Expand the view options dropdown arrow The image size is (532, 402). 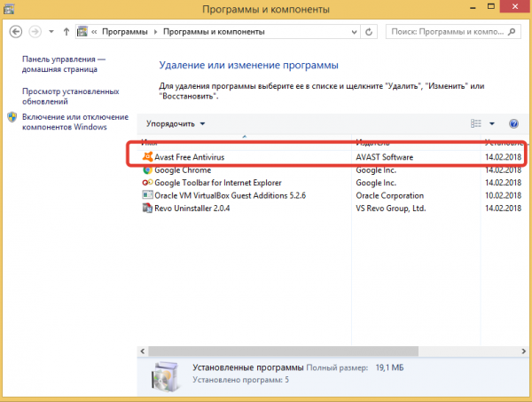point(491,123)
